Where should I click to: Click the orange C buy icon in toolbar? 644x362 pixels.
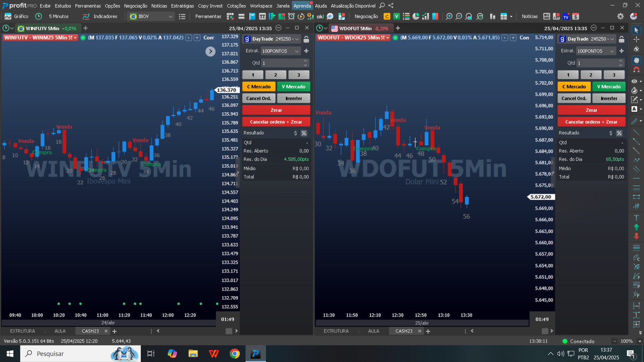point(387,16)
